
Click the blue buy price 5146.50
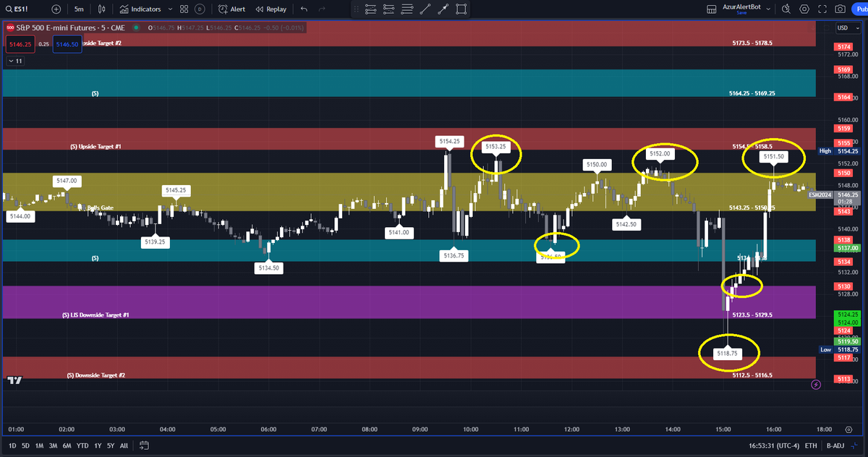tap(66, 44)
